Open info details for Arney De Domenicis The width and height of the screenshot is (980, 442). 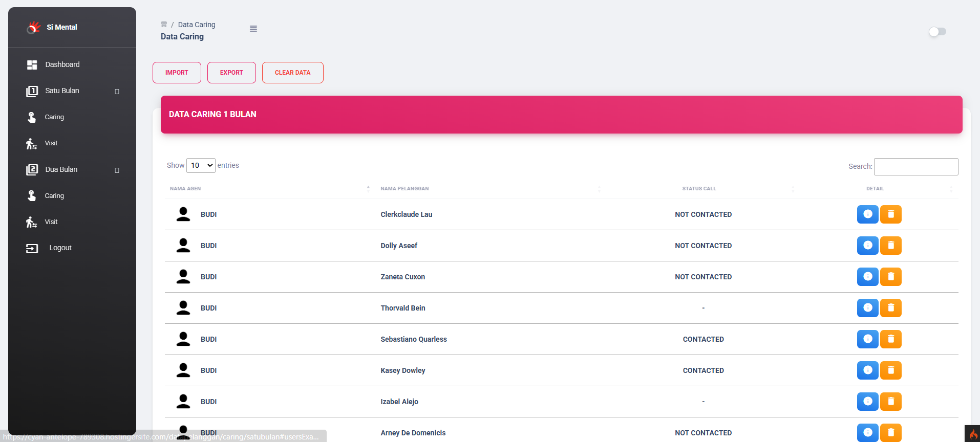pos(867,433)
